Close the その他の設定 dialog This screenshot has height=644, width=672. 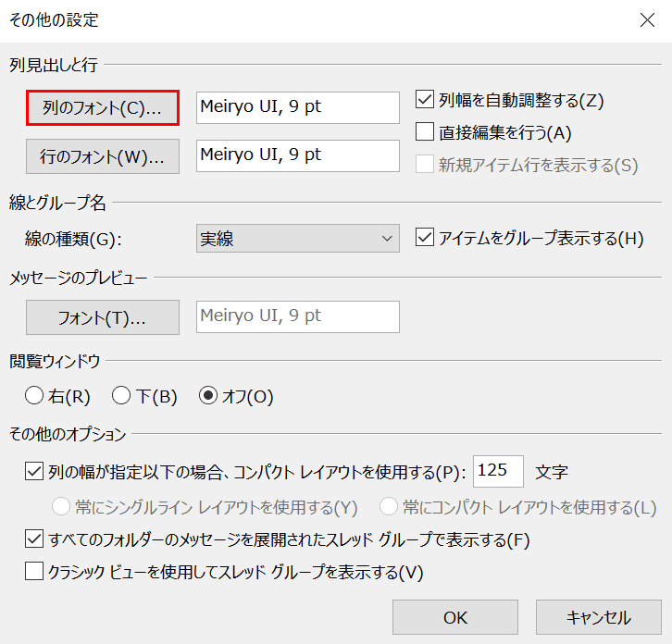click(x=647, y=19)
